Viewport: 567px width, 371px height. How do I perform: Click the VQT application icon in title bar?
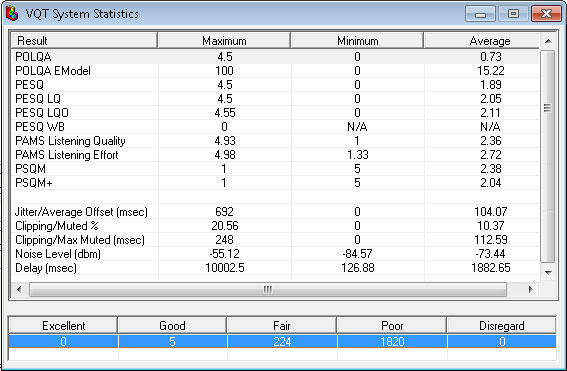click(x=12, y=13)
